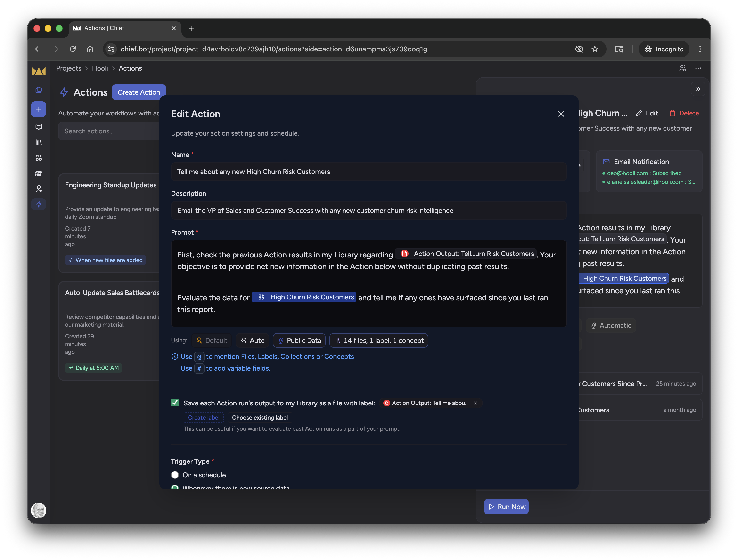Click the Automatic chip in the side panel
738x560 pixels.
611,325
